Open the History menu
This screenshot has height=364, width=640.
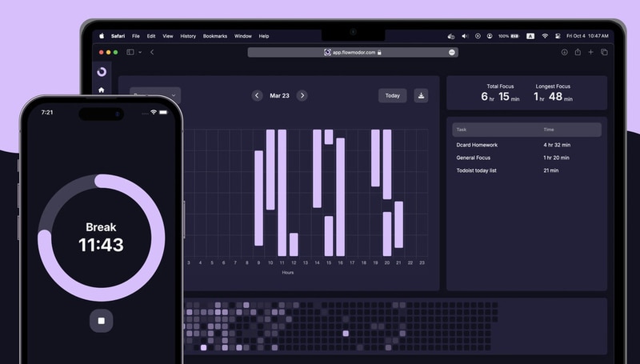tap(188, 36)
